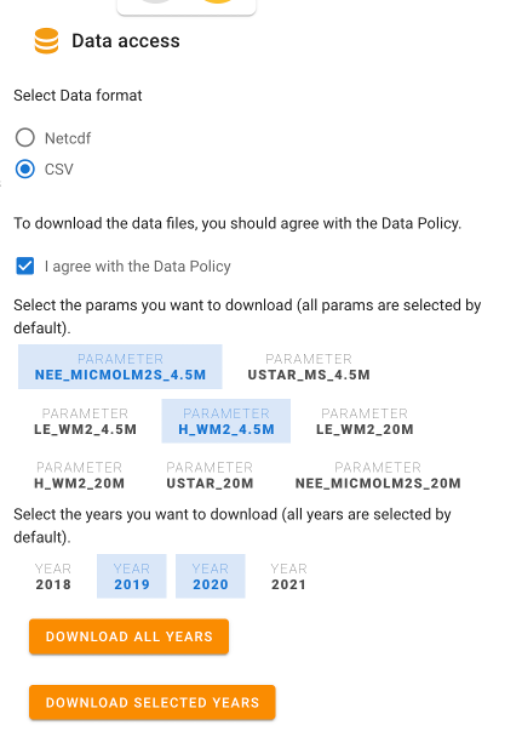Select parameter LE_WM2_4.5M

click(x=85, y=421)
